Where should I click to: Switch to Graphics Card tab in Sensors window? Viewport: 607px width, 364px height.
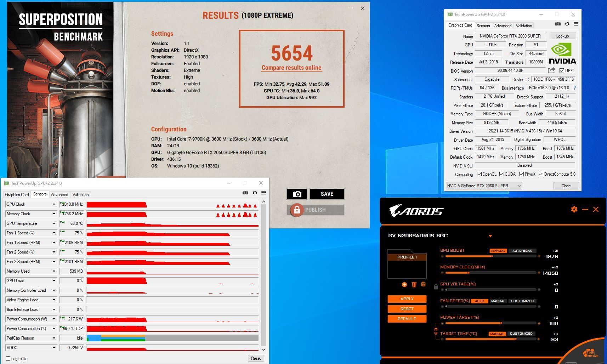coord(17,194)
